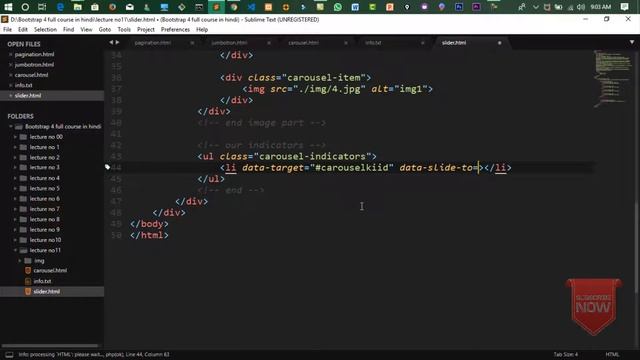640x360 pixels.
Task: Open Firefox from taskbar
Action: point(112,7)
